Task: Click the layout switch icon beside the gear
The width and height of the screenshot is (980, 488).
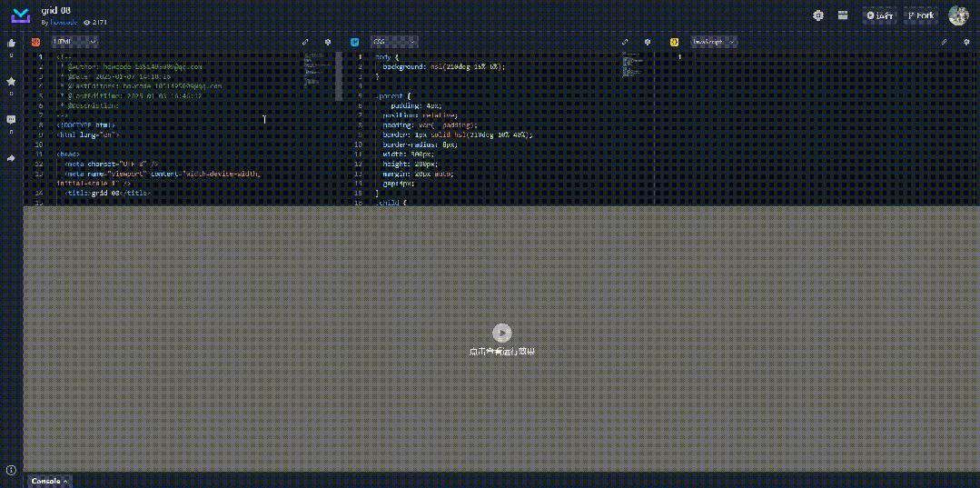Action: (843, 15)
